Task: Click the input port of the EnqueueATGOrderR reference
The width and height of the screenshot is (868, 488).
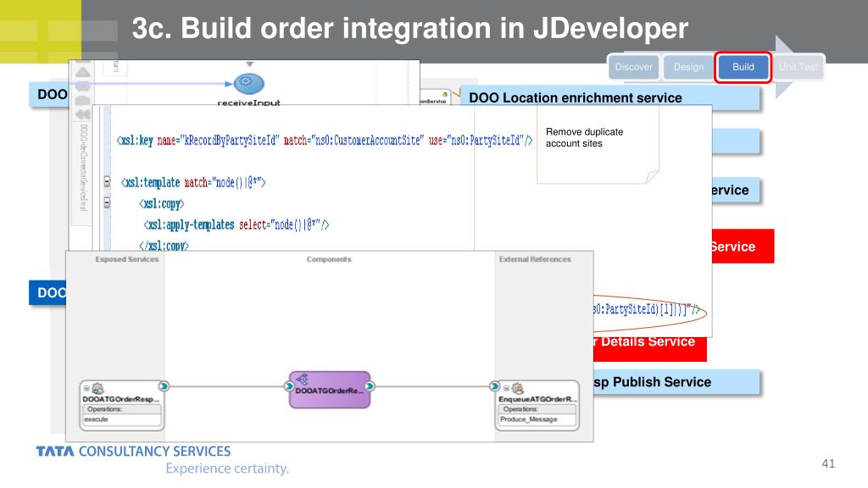Action: [494, 386]
